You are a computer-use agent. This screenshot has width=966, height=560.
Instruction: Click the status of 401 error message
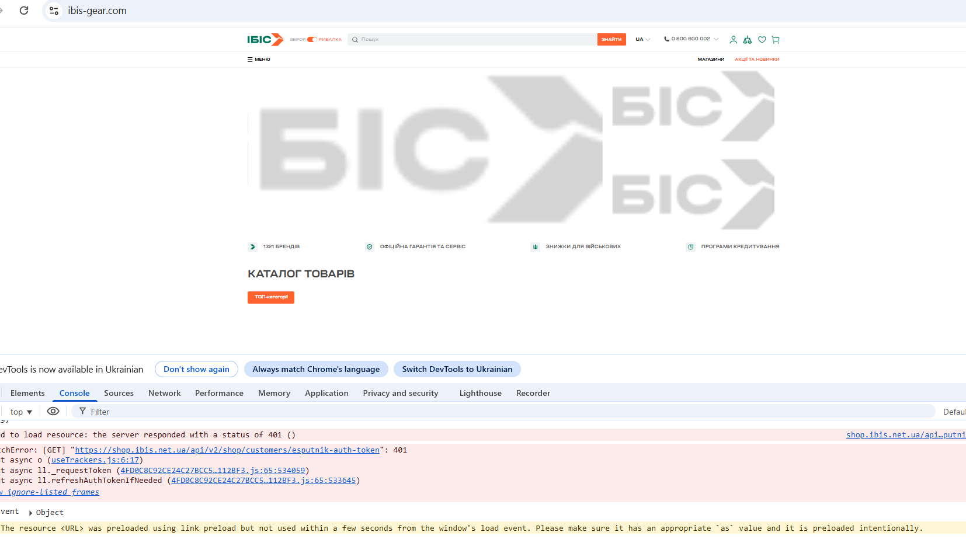pos(148,435)
